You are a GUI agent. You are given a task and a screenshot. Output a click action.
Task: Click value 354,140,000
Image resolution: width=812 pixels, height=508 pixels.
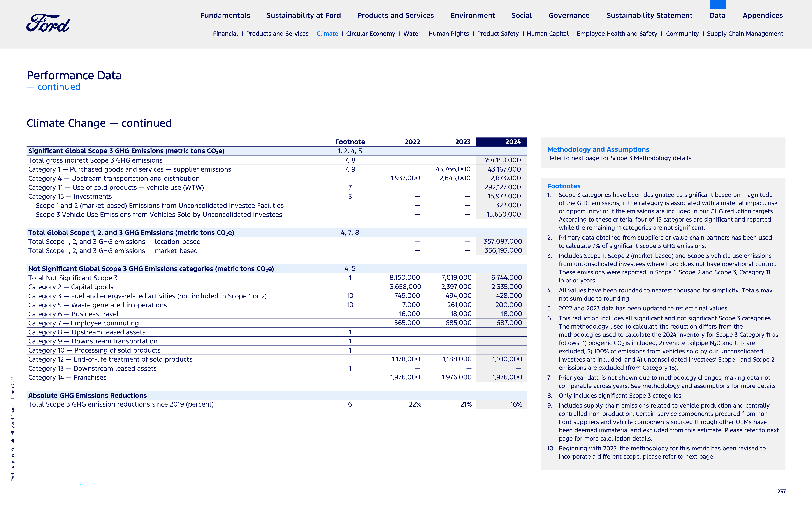502,160
